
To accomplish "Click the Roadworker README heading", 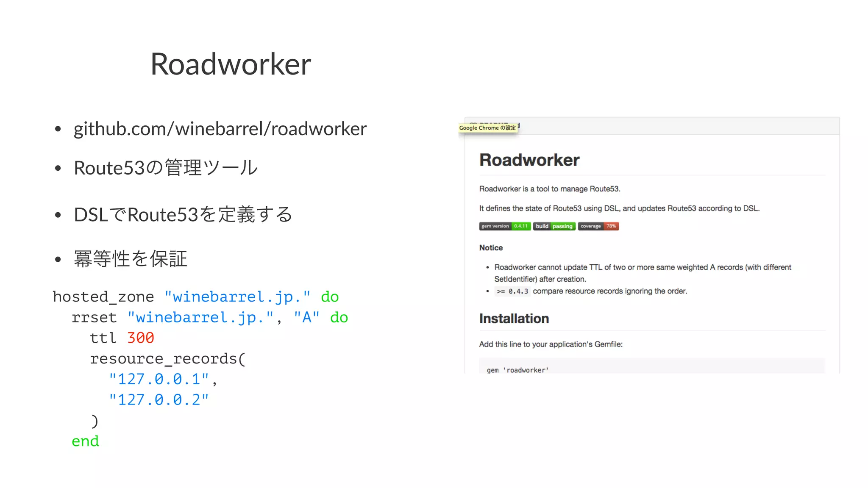I will tap(529, 160).
